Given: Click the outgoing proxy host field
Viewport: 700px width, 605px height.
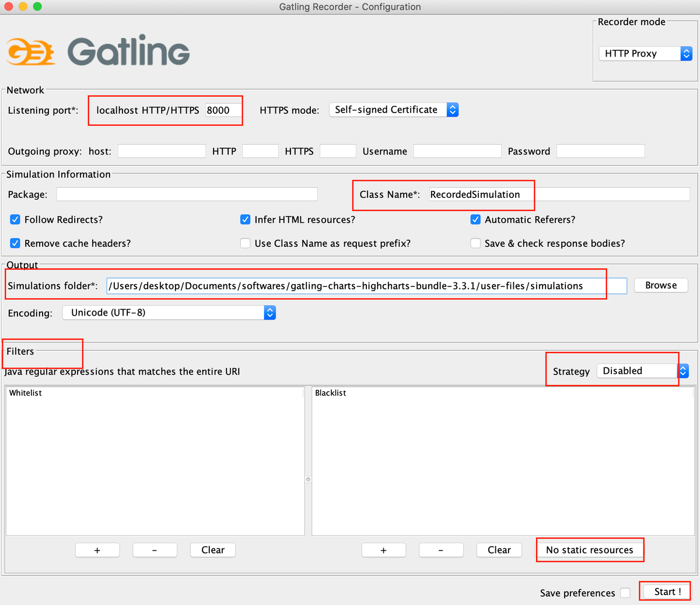Looking at the screenshot, I should pyautogui.click(x=162, y=151).
